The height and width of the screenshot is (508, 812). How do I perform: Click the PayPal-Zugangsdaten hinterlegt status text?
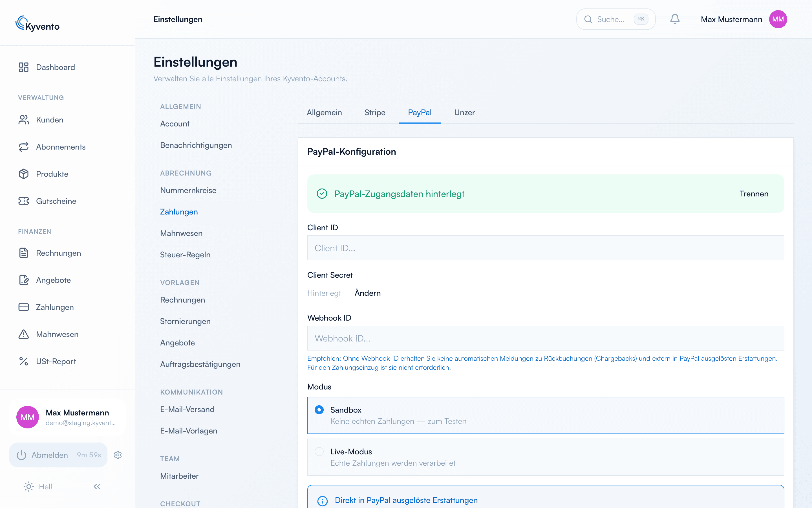(x=399, y=194)
